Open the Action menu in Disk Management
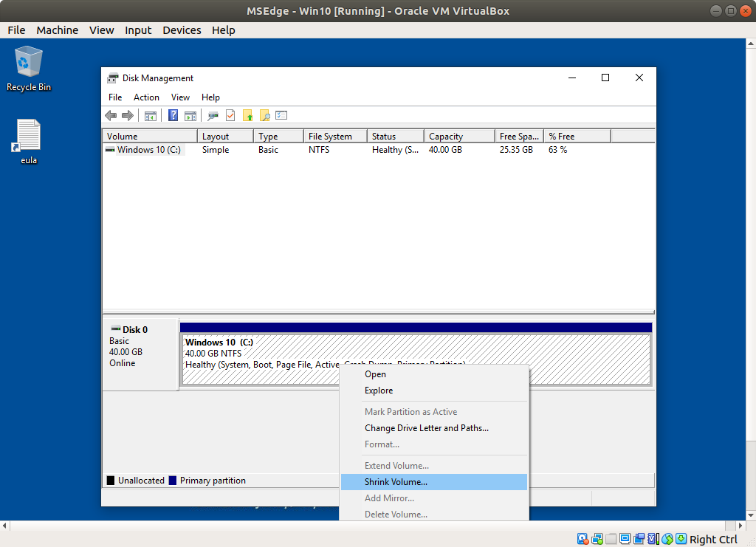 (x=147, y=97)
